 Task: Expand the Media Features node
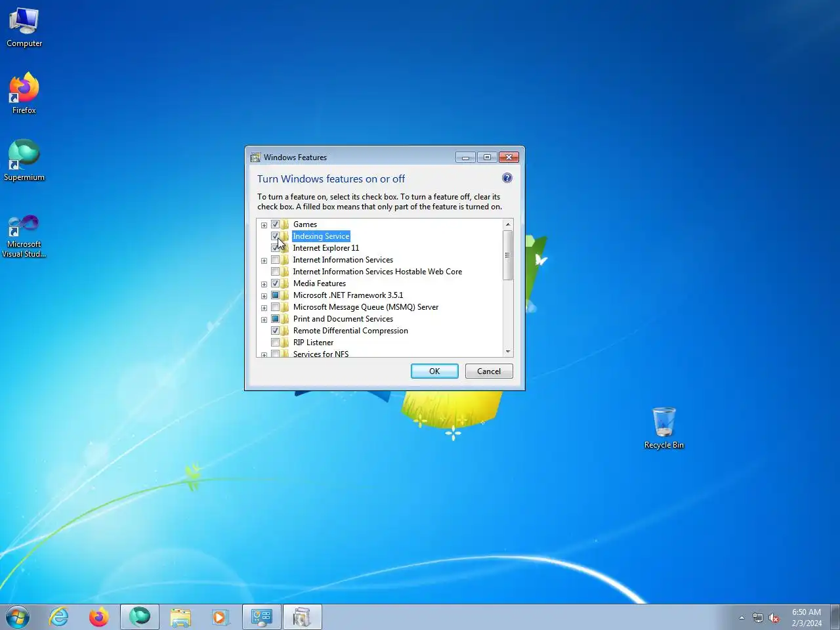264,284
